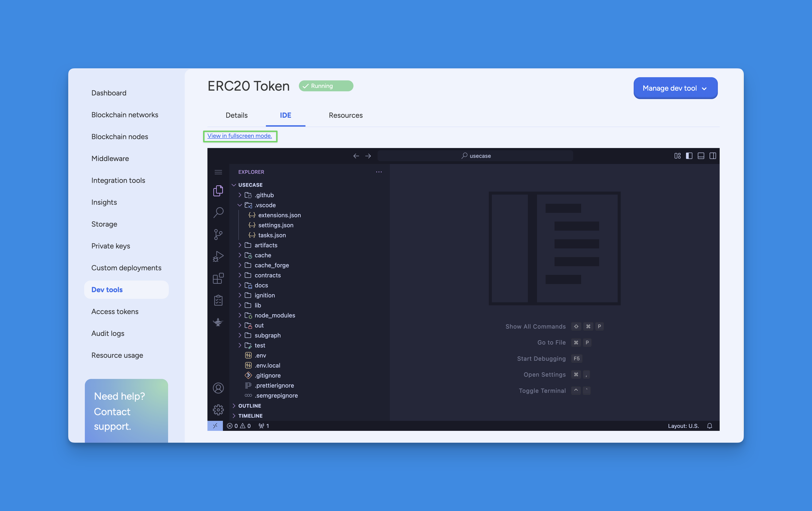The height and width of the screenshot is (511, 812).
Task: Click the Search icon in activity bar
Action: coord(218,212)
